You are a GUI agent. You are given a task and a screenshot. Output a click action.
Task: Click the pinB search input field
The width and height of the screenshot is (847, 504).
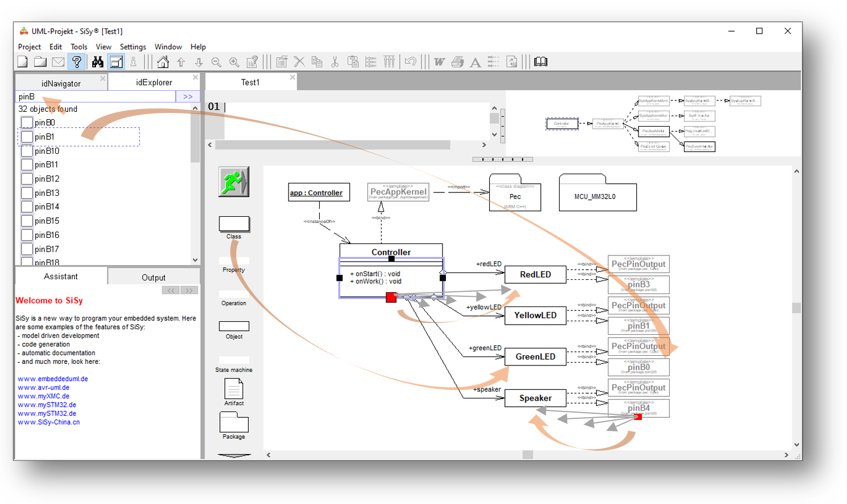coord(95,97)
